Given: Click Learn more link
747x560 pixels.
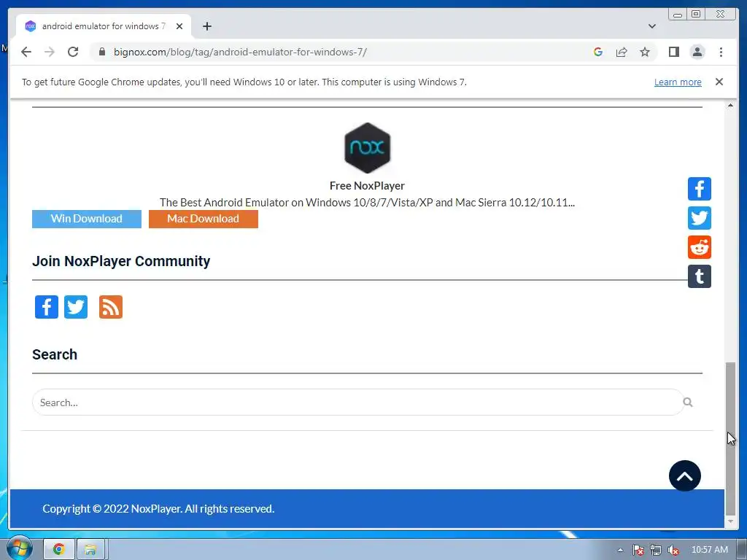Looking at the screenshot, I should coord(678,82).
